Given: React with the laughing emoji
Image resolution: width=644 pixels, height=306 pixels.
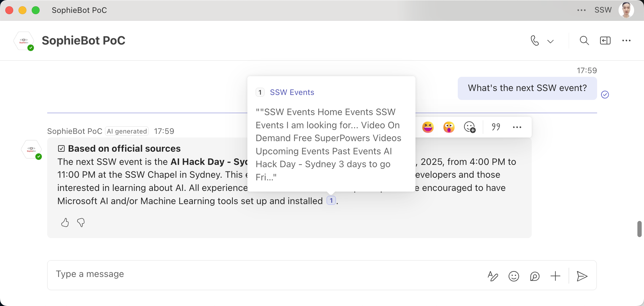Looking at the screenshot, I should pyautogui.click(x=428, y=127).
